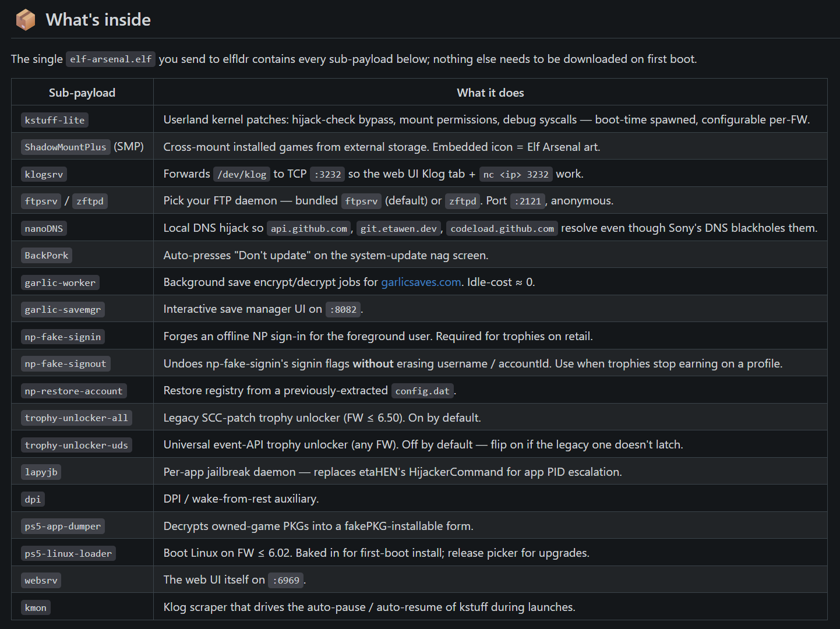Click the lapyjb sub-payload tag
This screenshot has height=629, width=840.
pyautogui.click(x=41, y=472)
